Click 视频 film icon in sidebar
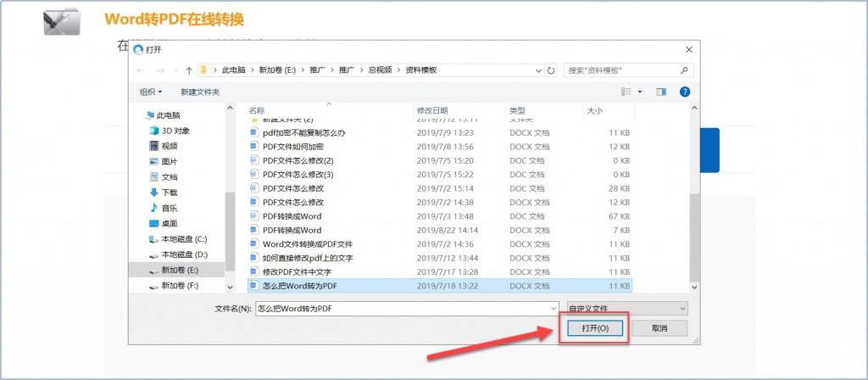The height and width of the screenshot is (380, 868). click(154, 146)
